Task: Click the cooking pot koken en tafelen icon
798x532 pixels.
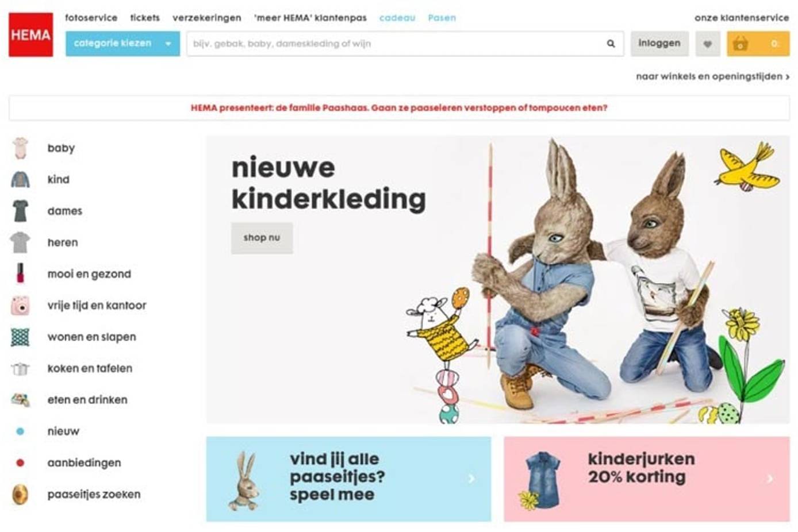Action: 20,368
